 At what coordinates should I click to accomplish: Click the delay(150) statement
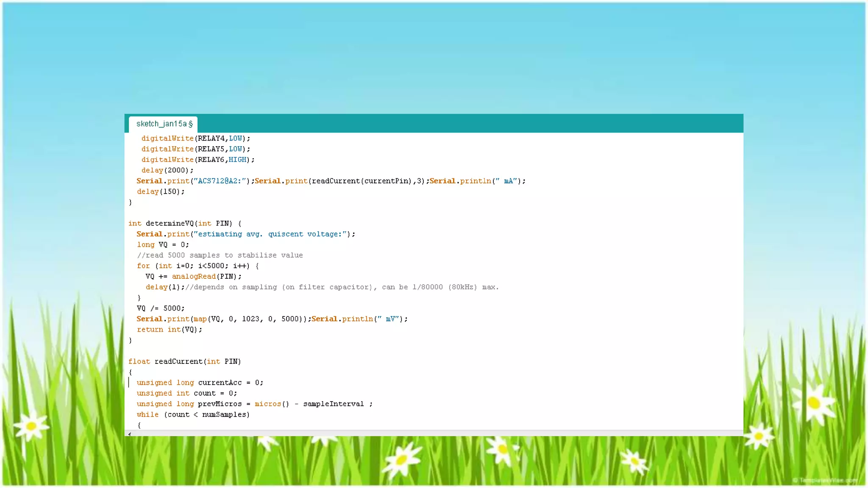(x=161, y=191)
